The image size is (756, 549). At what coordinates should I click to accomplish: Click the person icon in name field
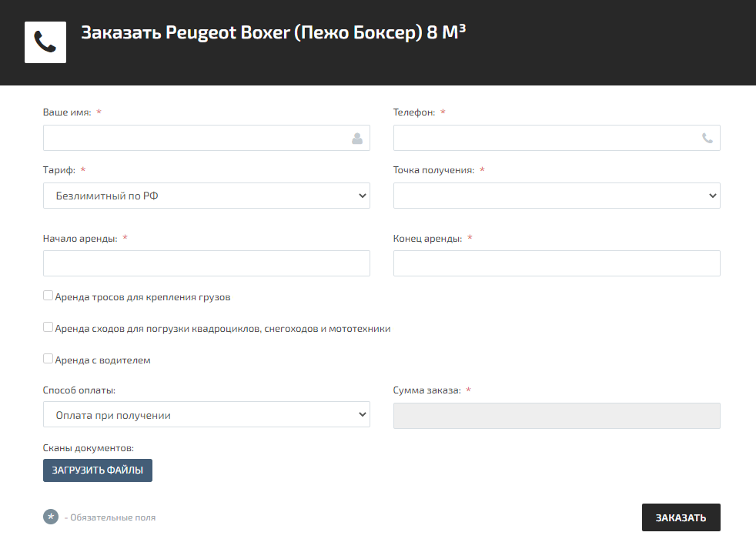pyautogui.click(x=357, y=139)
